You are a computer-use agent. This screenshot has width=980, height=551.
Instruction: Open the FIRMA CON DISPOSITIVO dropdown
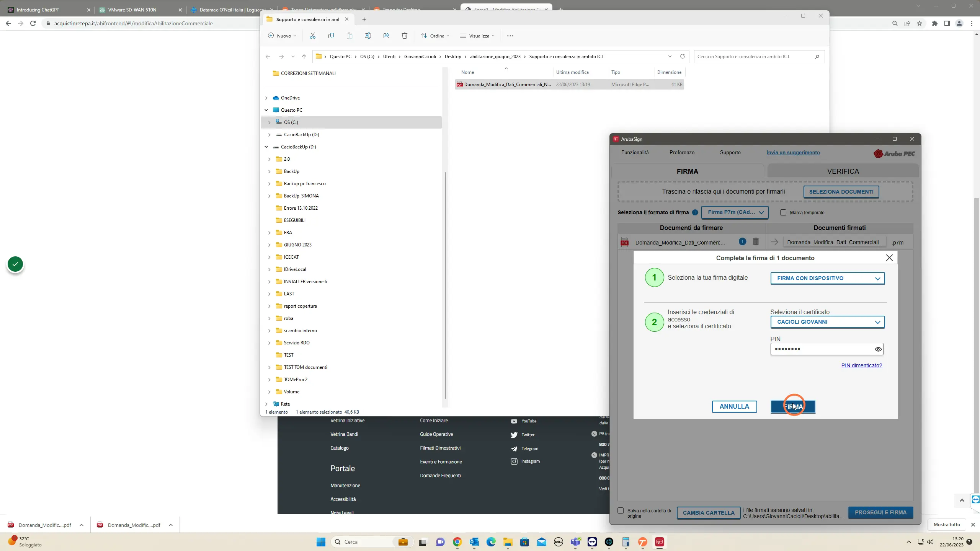click(x=828, y=278)
